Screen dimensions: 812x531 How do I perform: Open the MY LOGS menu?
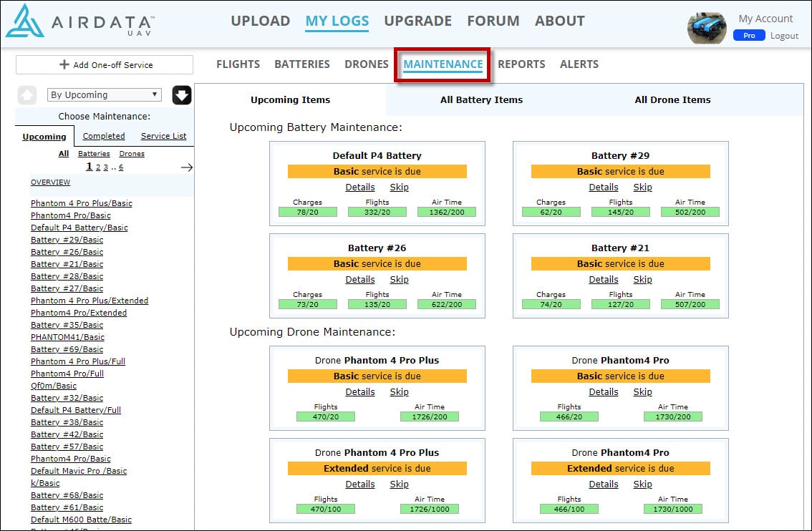pos(337,21)
